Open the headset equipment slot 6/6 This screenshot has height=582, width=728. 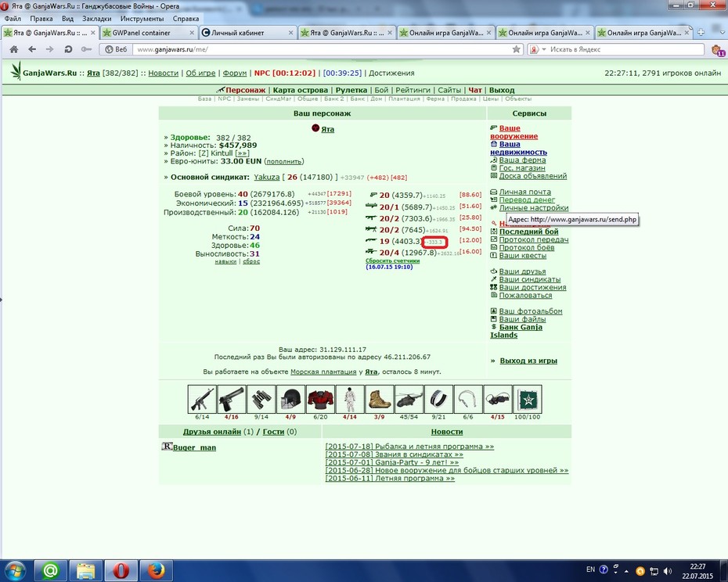pos(468,399)
